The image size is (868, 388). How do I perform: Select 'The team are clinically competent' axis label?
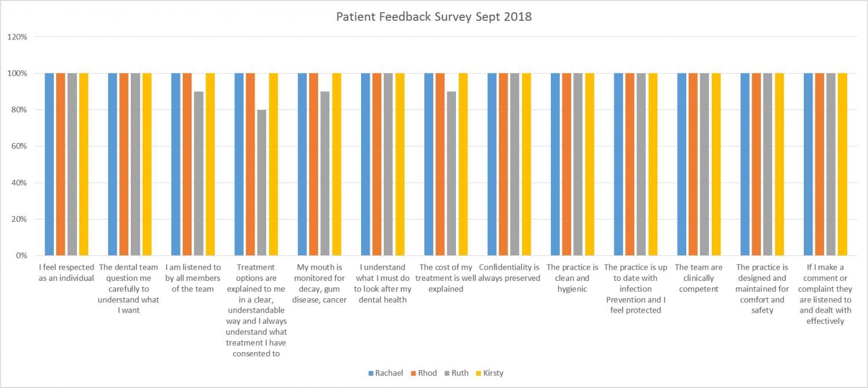pyautogui.click(x=698, y=278)
